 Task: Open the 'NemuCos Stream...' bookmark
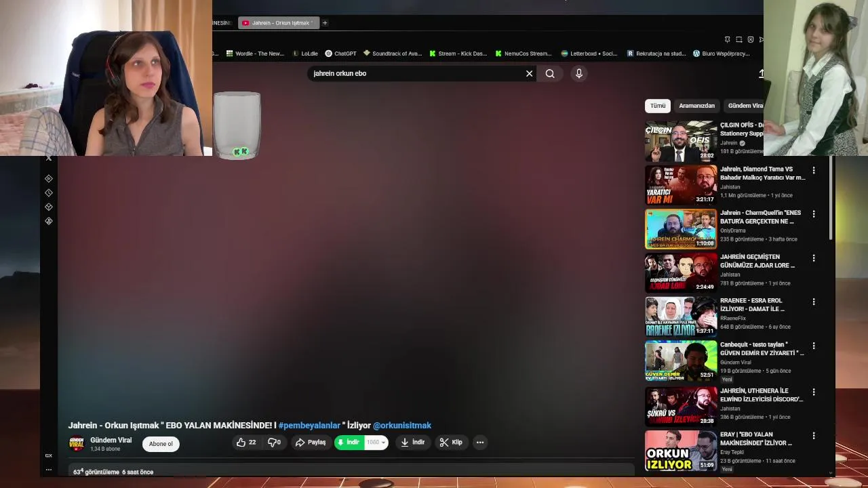pos(524,54)
